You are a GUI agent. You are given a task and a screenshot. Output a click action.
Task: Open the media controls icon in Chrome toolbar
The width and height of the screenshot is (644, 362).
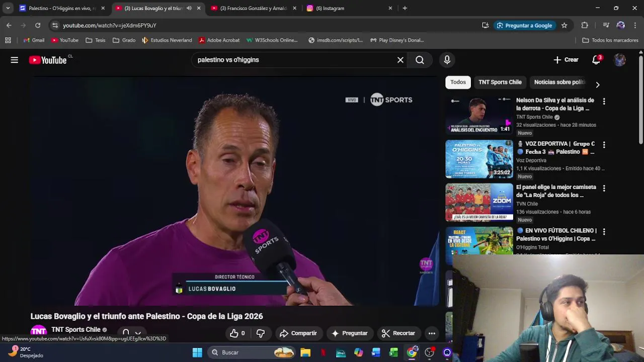click(x=606, y=25)
